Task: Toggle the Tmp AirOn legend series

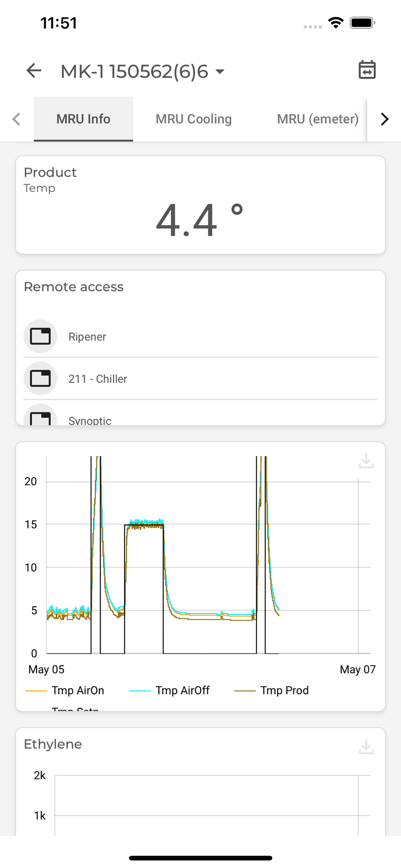Action: 65,690
